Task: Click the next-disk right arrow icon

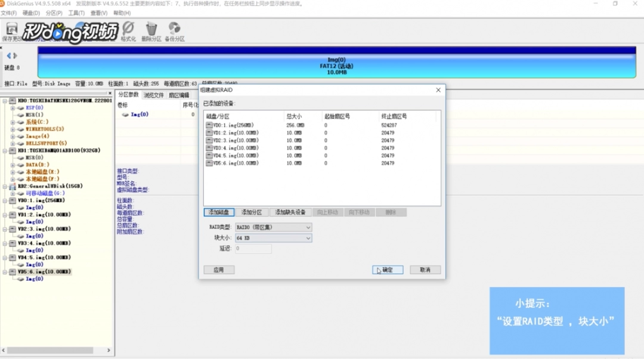Action: click(x=16, y=55)
